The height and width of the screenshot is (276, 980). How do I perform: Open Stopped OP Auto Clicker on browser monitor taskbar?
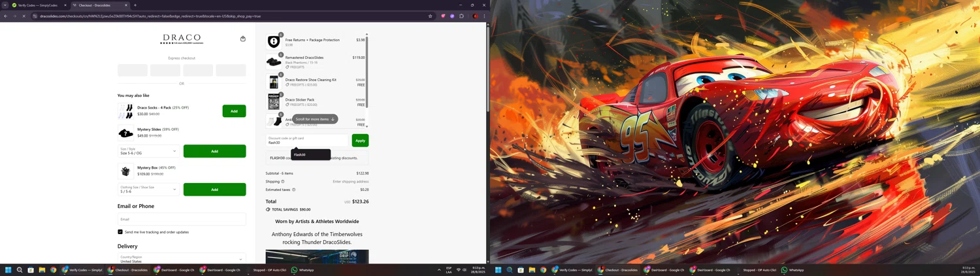click(266, 269)
